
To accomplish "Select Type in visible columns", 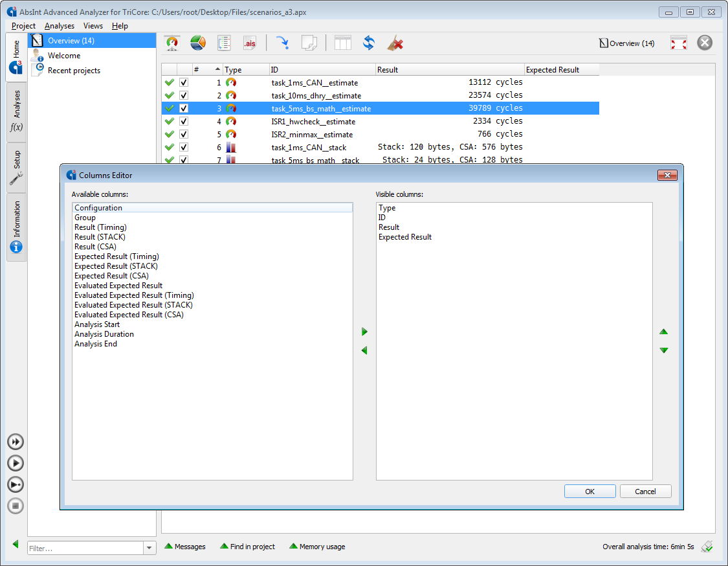I will pos(514,208).
